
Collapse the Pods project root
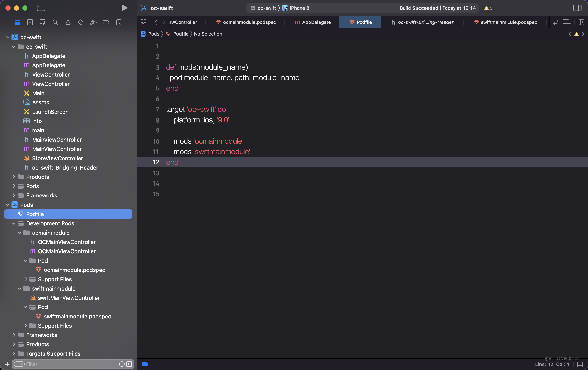click(8, 205)
